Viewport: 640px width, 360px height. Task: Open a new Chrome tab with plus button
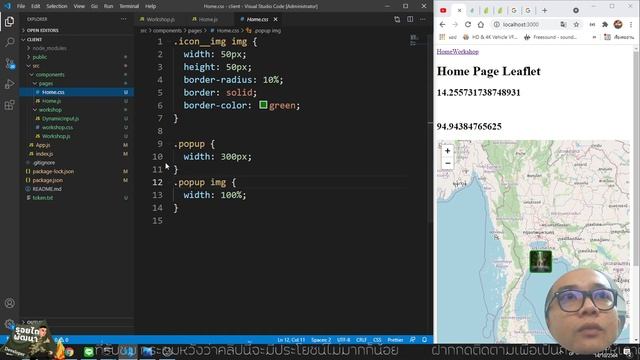pos(544,10)
